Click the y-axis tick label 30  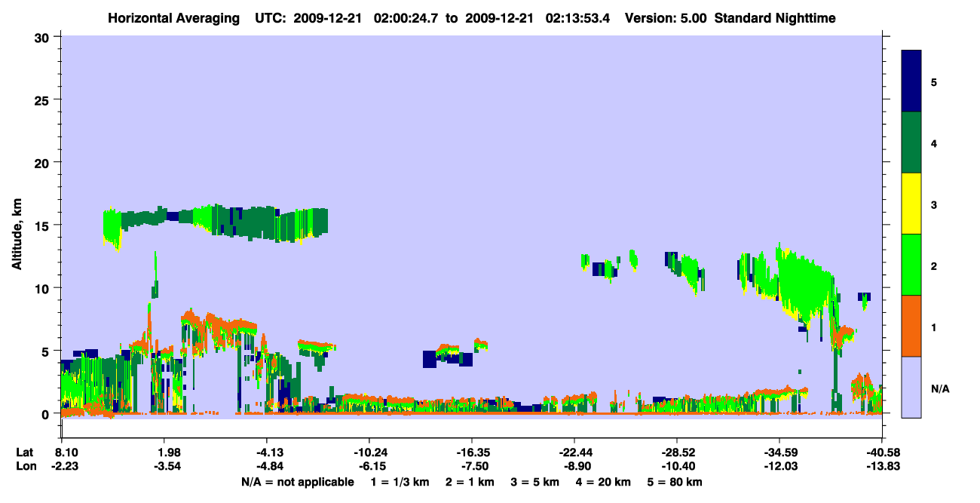44,37
